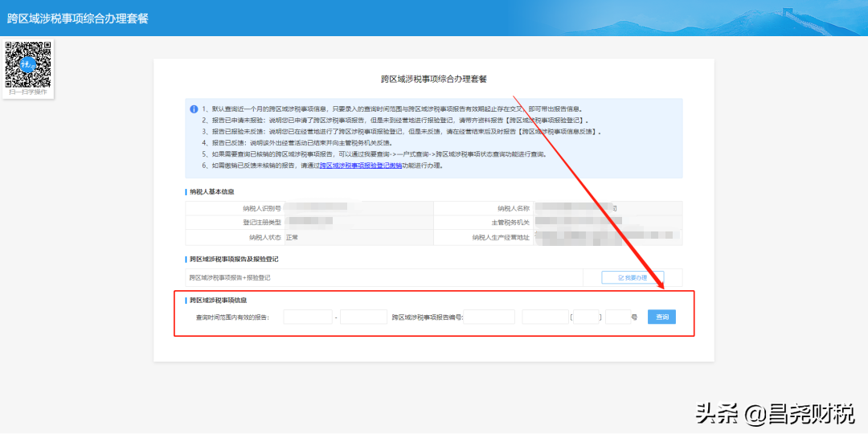
Task: Click the 跨区域涉税事项信息 section heading
Action: point(217,300)
